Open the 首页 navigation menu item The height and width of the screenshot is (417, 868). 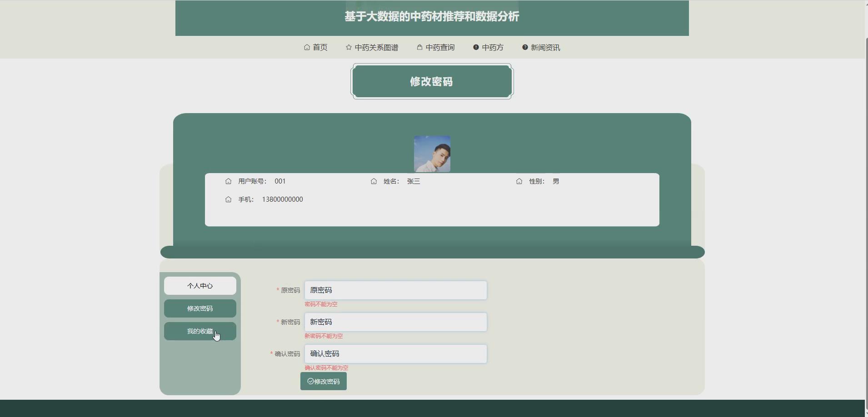[320, 47]
